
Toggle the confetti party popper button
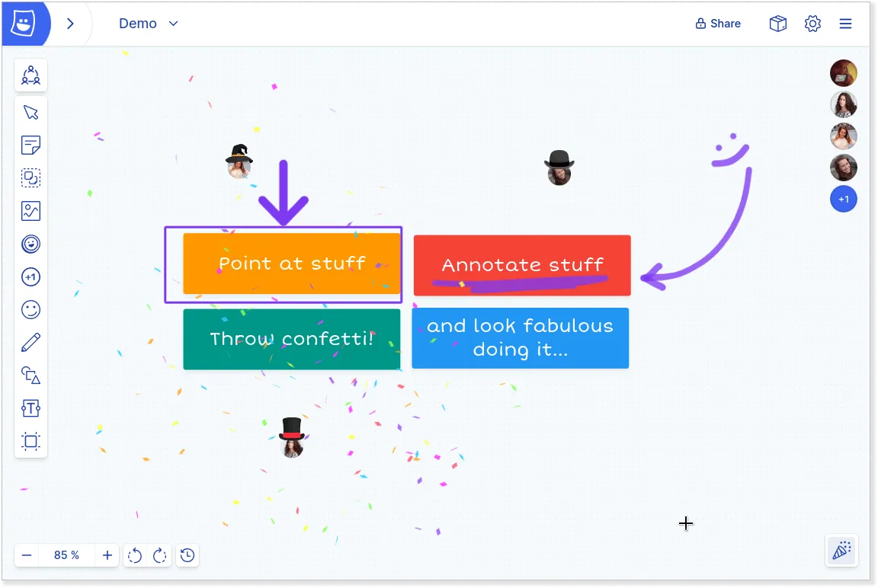pos(842,551)
